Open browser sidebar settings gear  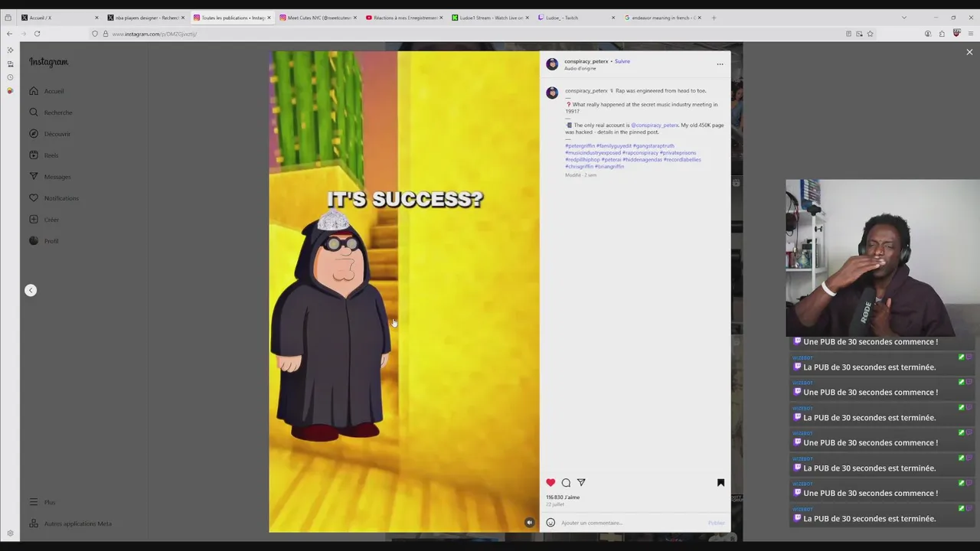(x=10, y=533)
